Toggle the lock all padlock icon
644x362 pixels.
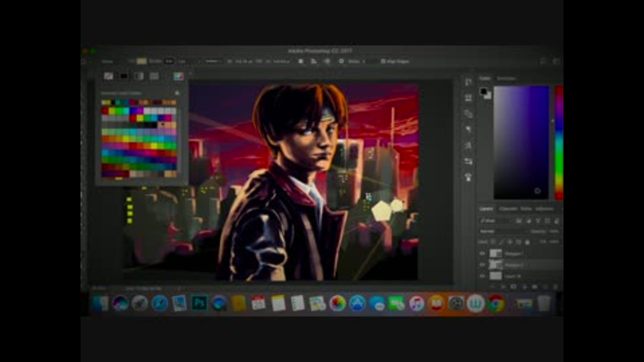[527, 242]
